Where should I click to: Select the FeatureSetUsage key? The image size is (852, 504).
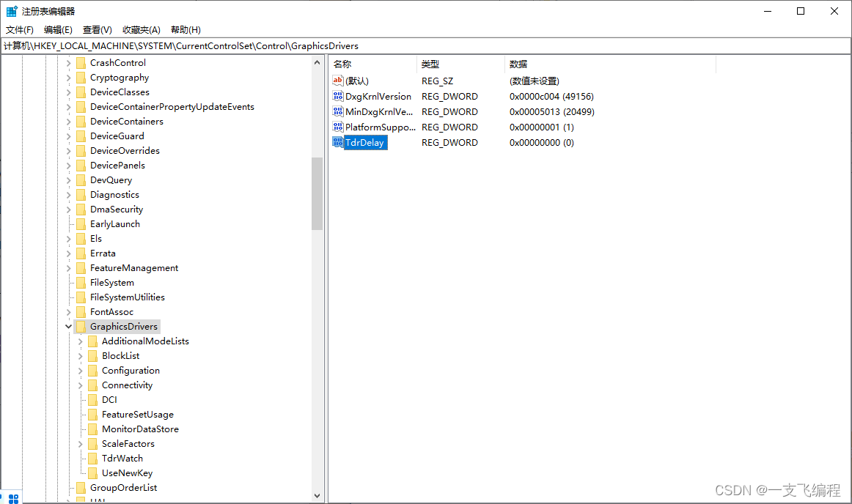[137, 415]
